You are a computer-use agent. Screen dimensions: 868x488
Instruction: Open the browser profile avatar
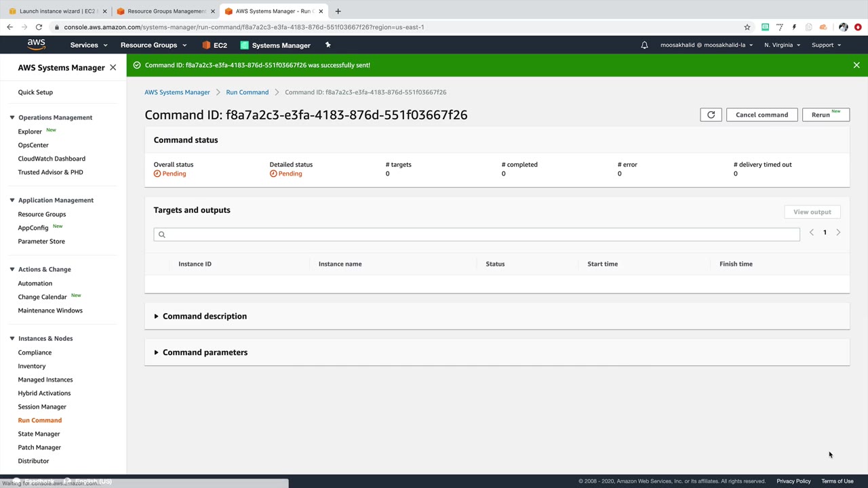click(x=843, y=27)
